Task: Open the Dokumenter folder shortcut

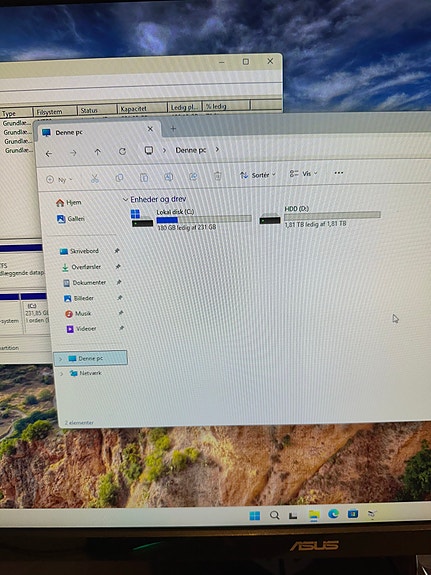Action: click(x=84, y=283)
